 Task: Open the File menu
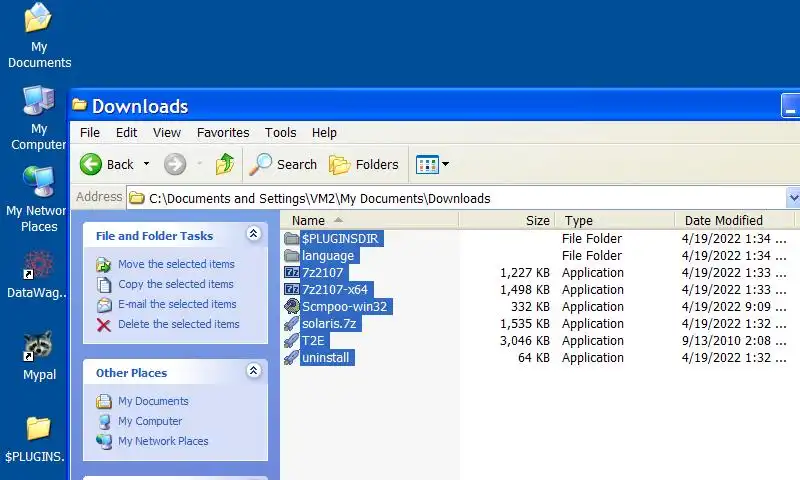click(x=90, y=133)
